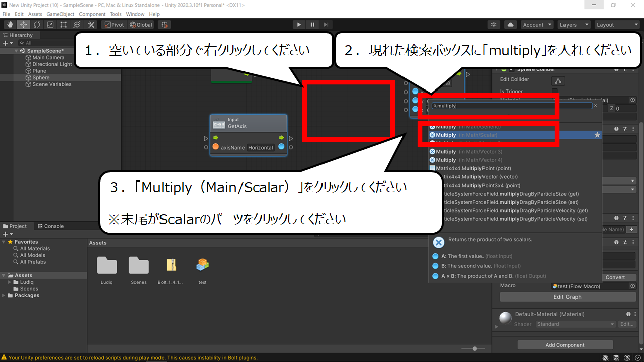Open the Window menu
The width and height of the screenshot is (644, 362).
pos(135,14)
